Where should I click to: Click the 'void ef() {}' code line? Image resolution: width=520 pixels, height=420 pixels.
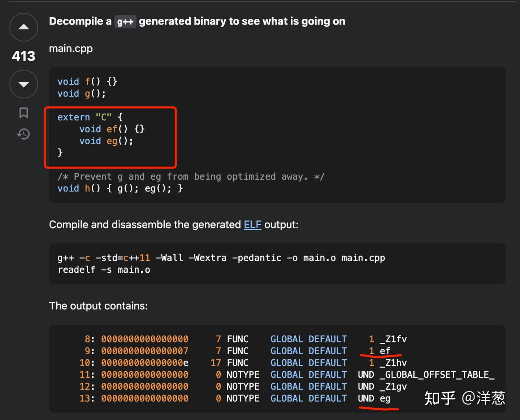click(x=112, y=129)
